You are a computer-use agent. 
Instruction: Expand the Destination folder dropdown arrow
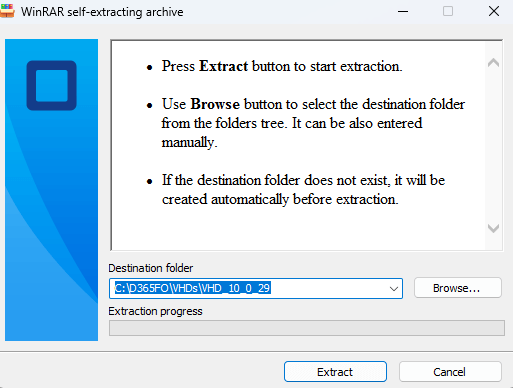(x=394, y=289)
